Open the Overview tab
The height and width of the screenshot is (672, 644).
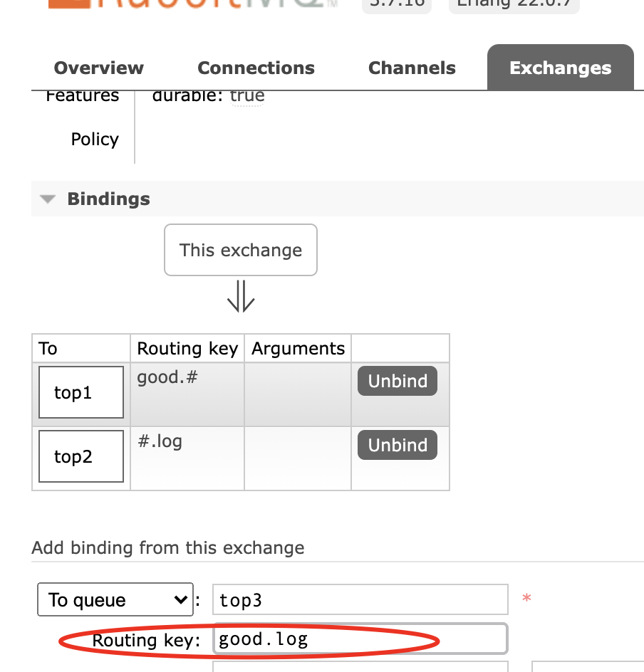click(98, 68)
